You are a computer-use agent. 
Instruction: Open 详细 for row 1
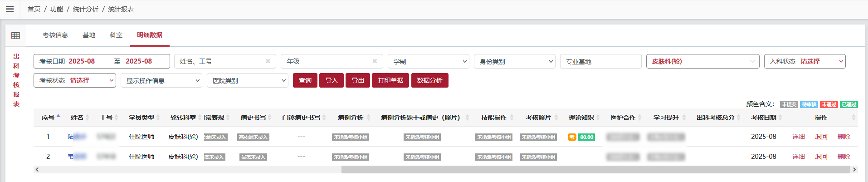(799, 137)
